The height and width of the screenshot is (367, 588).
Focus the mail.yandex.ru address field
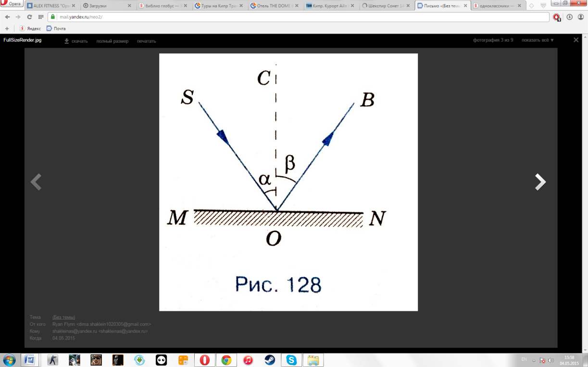(x=298, y=17)
